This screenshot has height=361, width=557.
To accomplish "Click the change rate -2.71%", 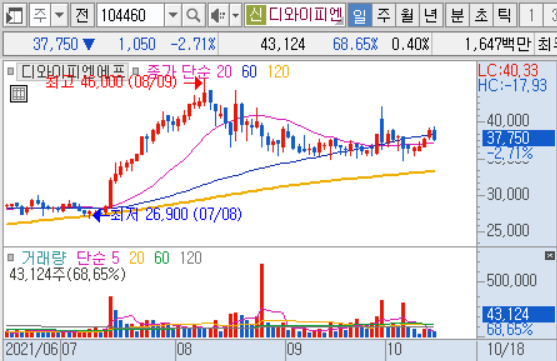I will pos(193,44).
